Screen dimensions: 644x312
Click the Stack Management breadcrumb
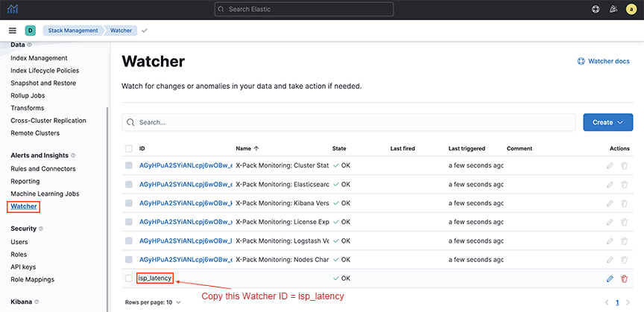coord(73,31)
